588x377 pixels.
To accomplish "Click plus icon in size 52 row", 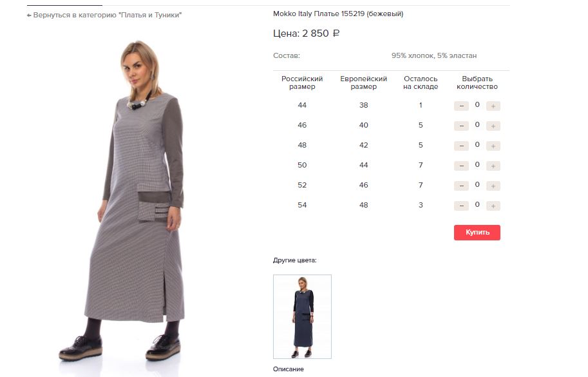I will pos(493,186).
